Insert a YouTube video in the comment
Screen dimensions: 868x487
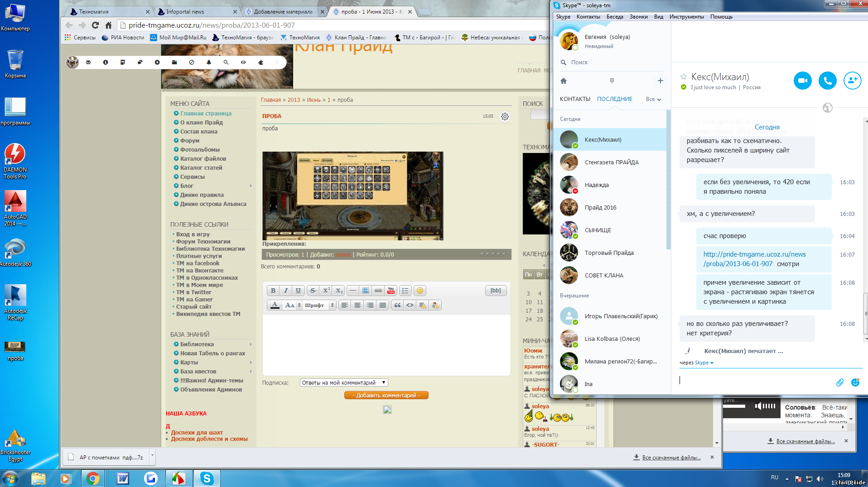click(391, 291)
